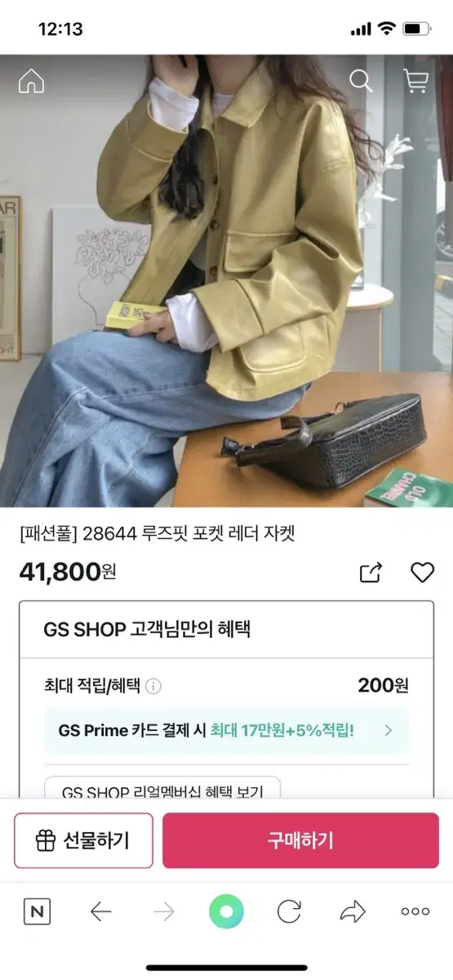Share this product via share icon
453x980 pixels.
coord(371,572)
